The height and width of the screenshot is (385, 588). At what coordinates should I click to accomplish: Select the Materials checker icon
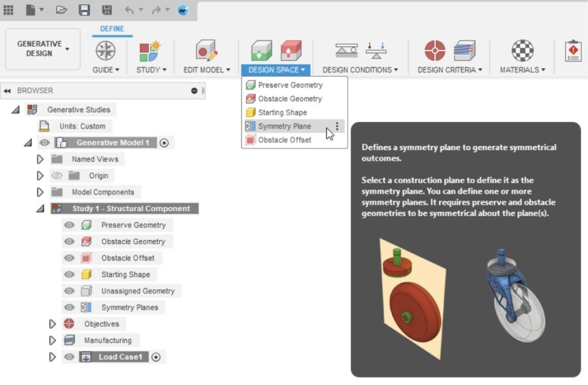click(521, 51)
